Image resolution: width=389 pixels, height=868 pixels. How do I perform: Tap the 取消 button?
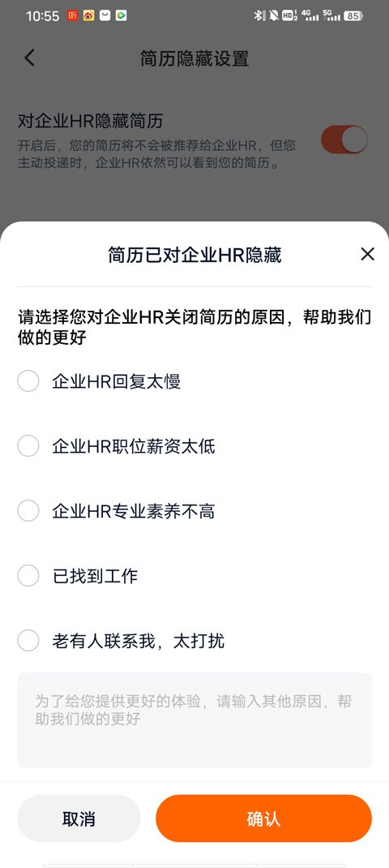pyautogui.click(x=79, y=819)
